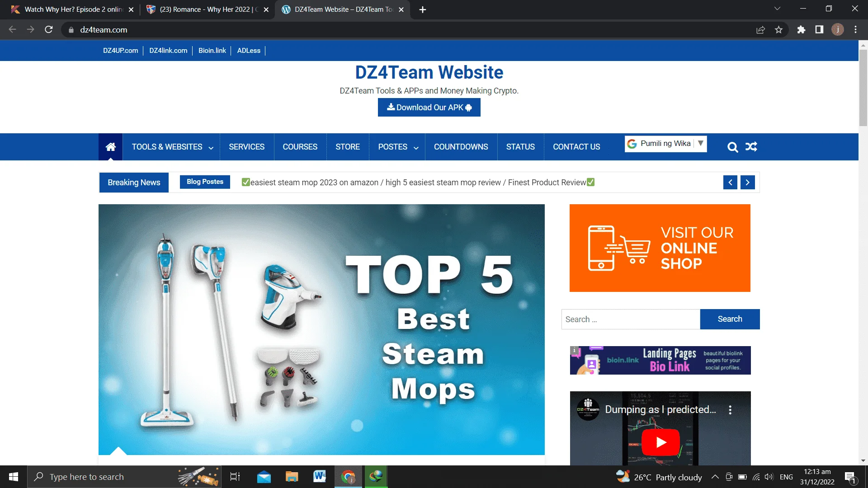Open the Chrome extensions puzzle icon
This screenshot has height=488, width=868.
click(x=801, y=29)
